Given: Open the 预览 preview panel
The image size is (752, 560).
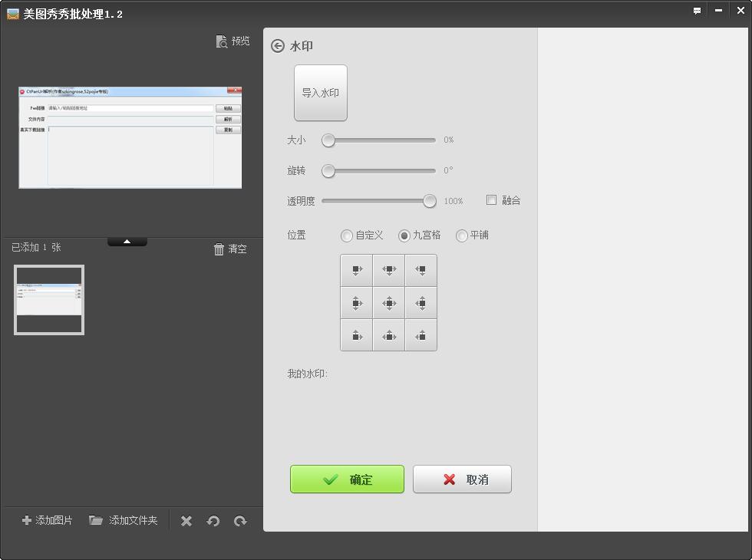Looking at the screenshot, I should (x=234, y=41).
